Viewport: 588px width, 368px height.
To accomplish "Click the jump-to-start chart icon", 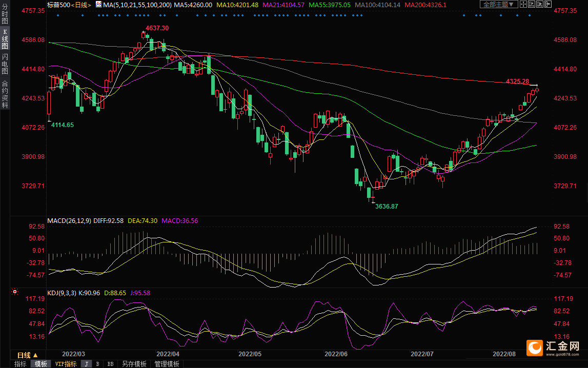I will point(532,4).
